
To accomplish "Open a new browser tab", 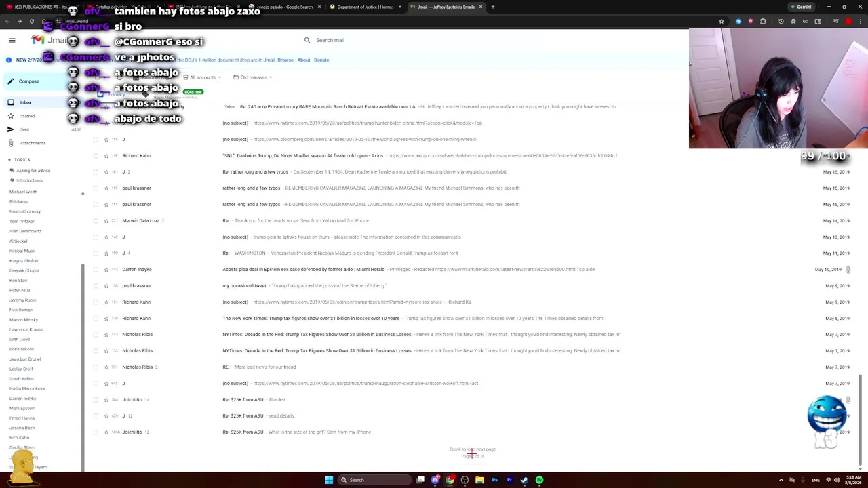I will coord(493,7).
